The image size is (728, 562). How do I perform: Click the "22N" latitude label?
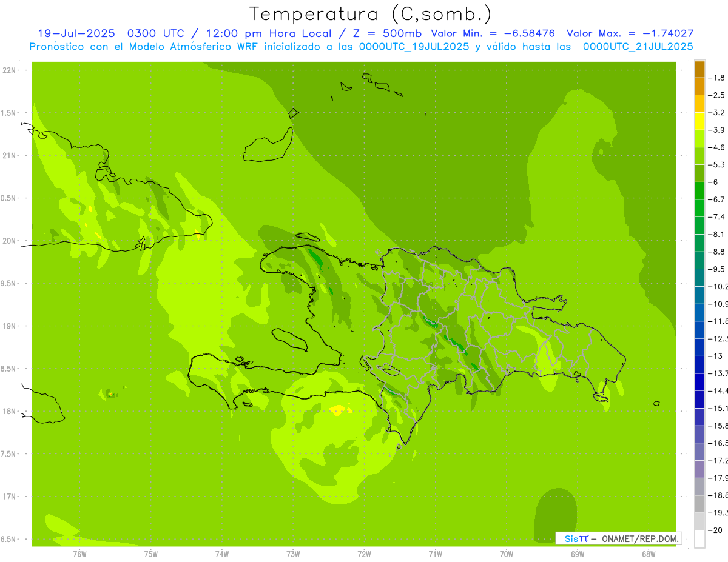10,70
